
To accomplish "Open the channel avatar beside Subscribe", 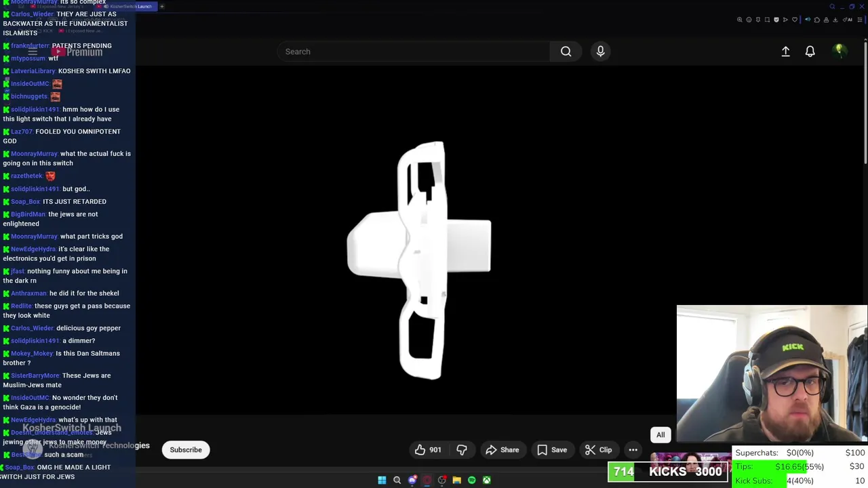I will pyautogui.click(x=32, y=449).
